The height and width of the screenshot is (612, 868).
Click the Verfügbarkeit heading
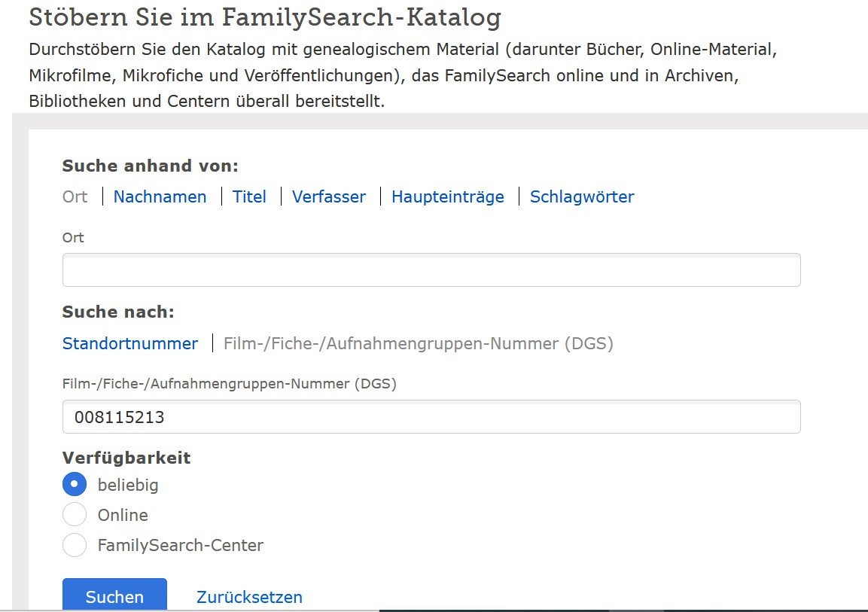(126, 458)
